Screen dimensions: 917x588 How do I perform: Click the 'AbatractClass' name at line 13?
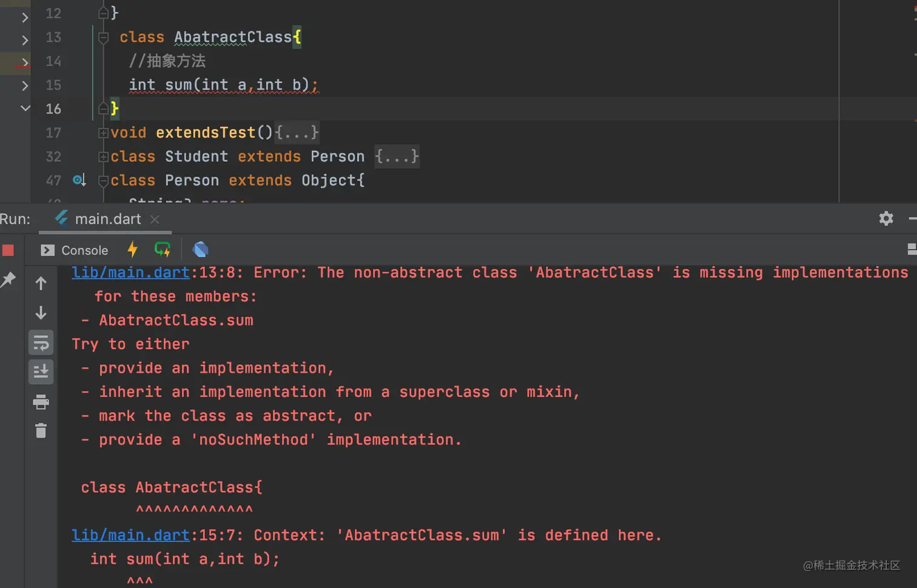[233, 38]
